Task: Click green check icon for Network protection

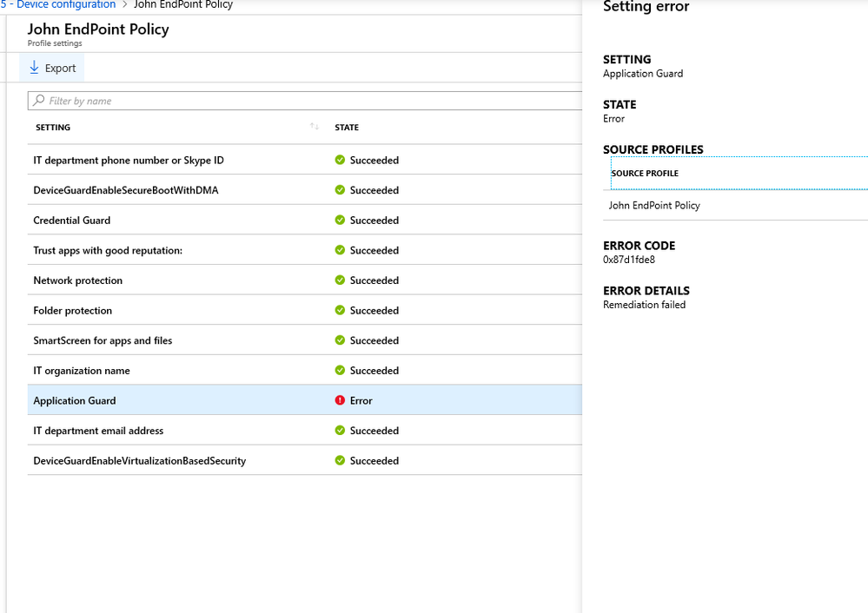Action: 340,280
